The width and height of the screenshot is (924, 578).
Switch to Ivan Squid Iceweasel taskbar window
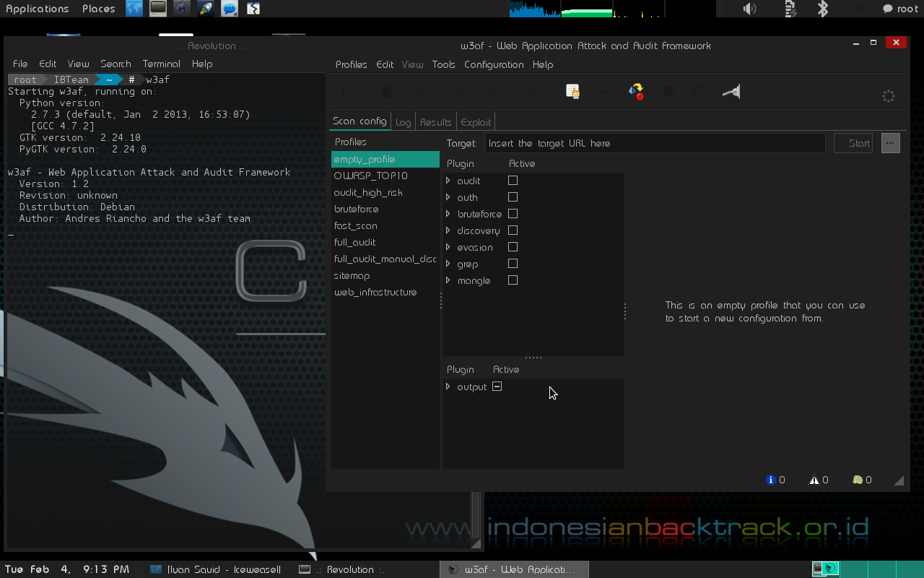click(215, 569)
